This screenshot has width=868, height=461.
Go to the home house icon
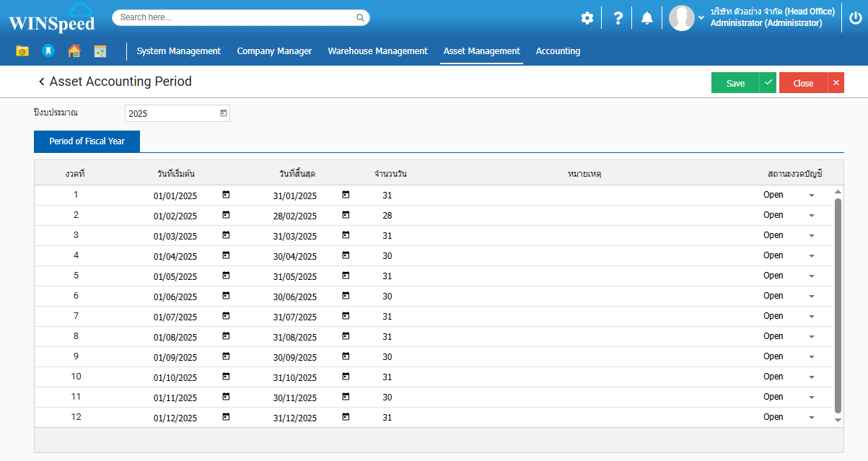[74, 51]
